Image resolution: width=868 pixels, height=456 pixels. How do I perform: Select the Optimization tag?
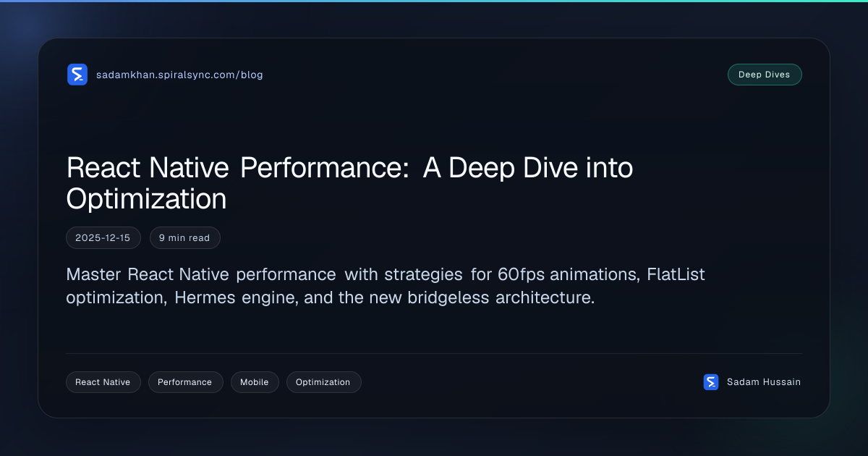(x=323, y=382)
